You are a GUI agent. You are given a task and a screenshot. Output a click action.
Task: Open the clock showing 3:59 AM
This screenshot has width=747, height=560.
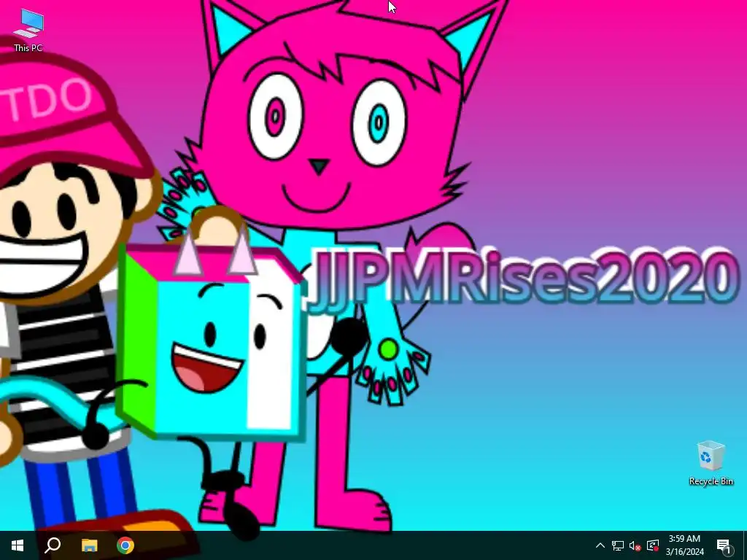(684, 545)
